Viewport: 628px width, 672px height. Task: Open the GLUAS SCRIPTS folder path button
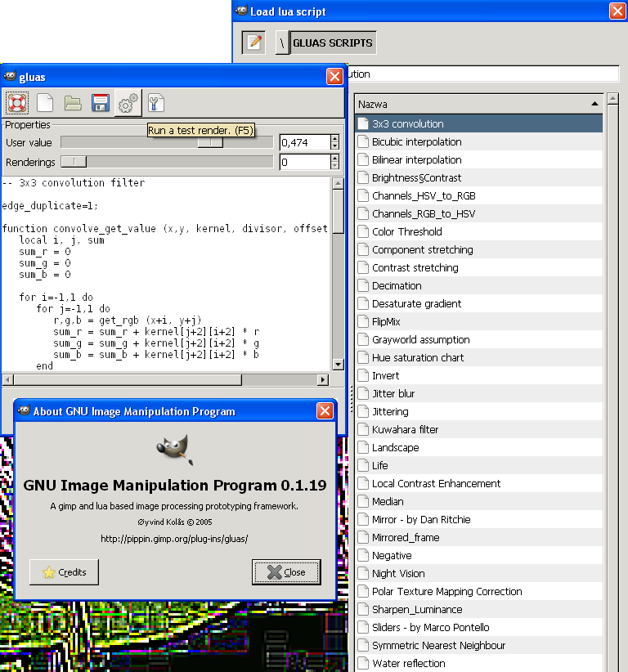(333, 43)
